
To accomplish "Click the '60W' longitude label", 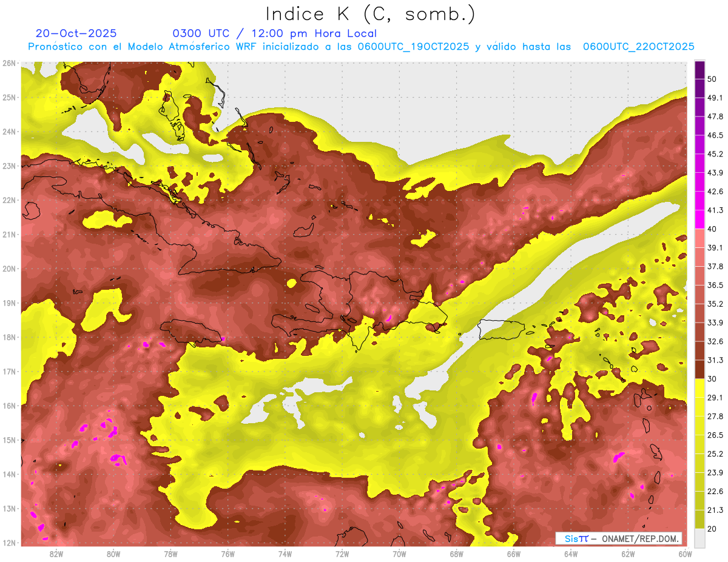I will (685, 554).
